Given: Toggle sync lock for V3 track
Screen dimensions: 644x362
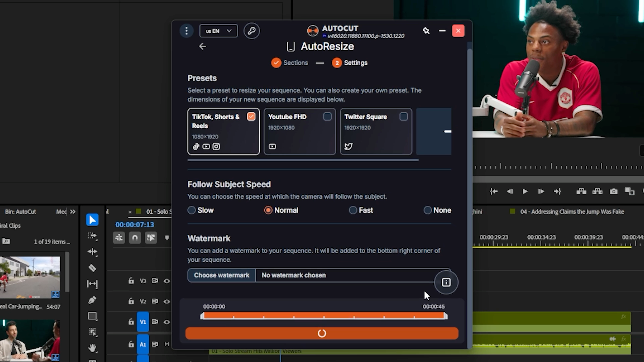Looking at the screenshot, I should tap(155, 281).
